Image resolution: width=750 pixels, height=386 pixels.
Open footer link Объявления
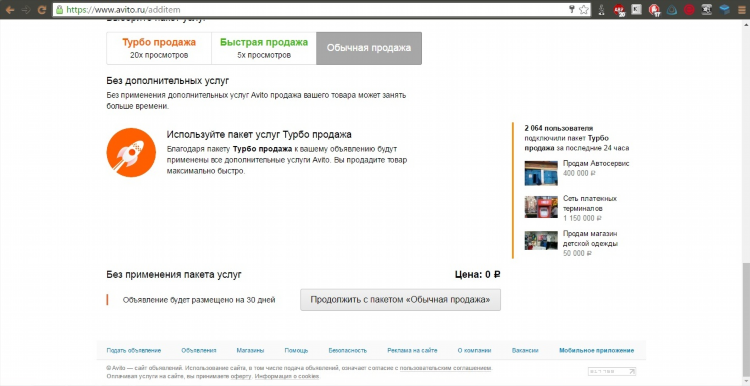pos(199,350)
